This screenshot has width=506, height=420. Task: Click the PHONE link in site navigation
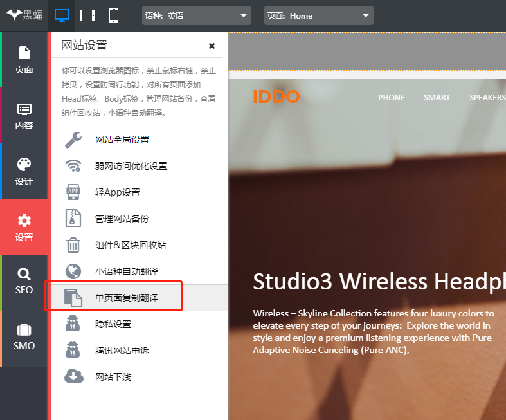coord(391,98)
